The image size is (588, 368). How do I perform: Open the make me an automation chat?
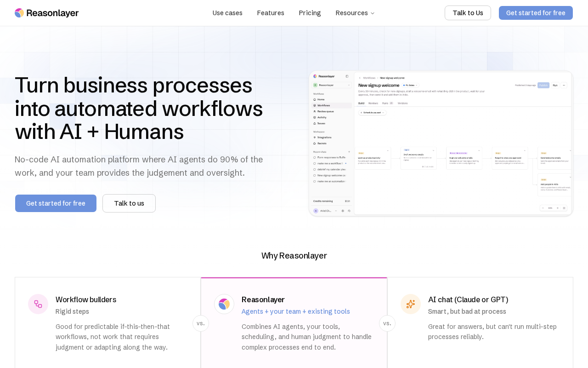point(330,181)
